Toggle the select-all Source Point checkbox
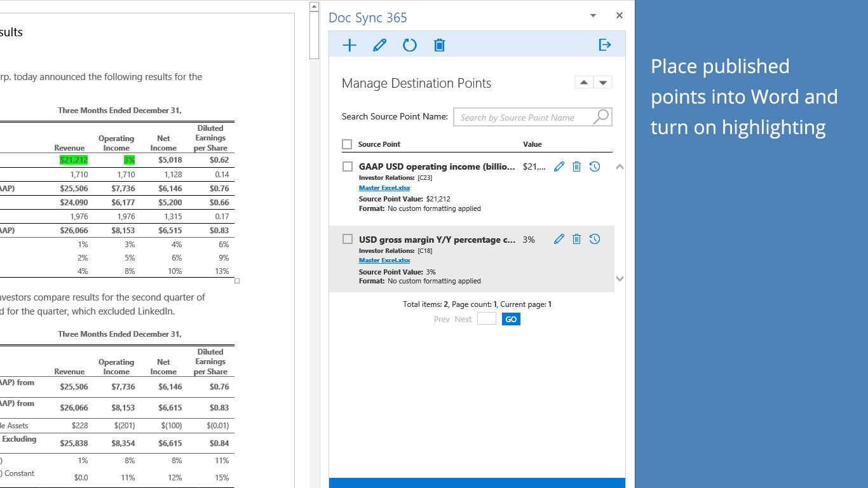Screen dimensions: 868x488 click(x=347, y=144)
